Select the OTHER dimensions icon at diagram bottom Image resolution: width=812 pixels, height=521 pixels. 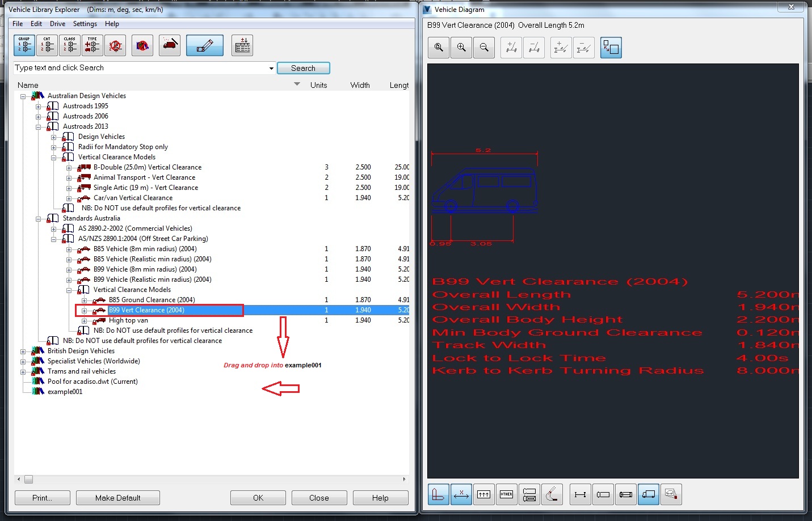click(x=506, y=494)
